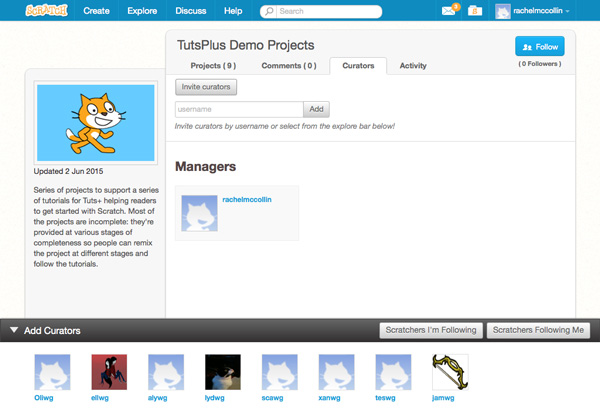Click rachelmccollin manager avatar
The width and height of the screenshot is (600, 417).
(199, 213)
